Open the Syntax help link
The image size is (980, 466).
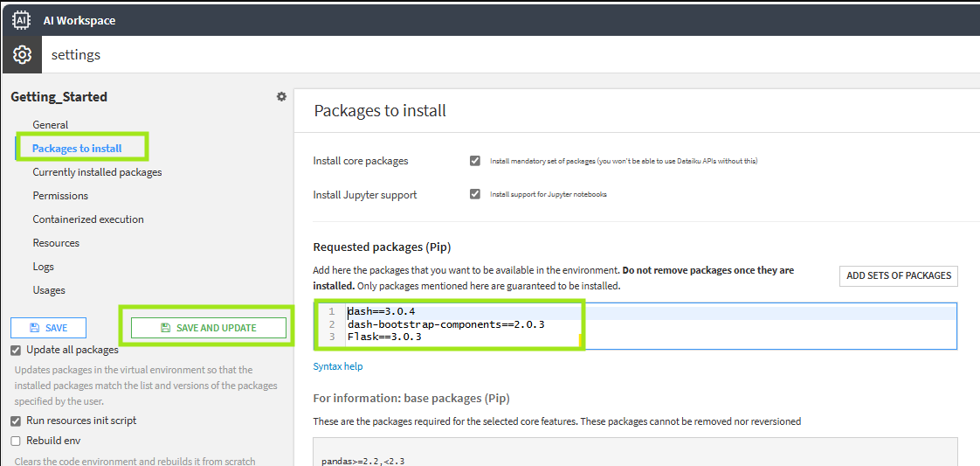pos(337,366)
